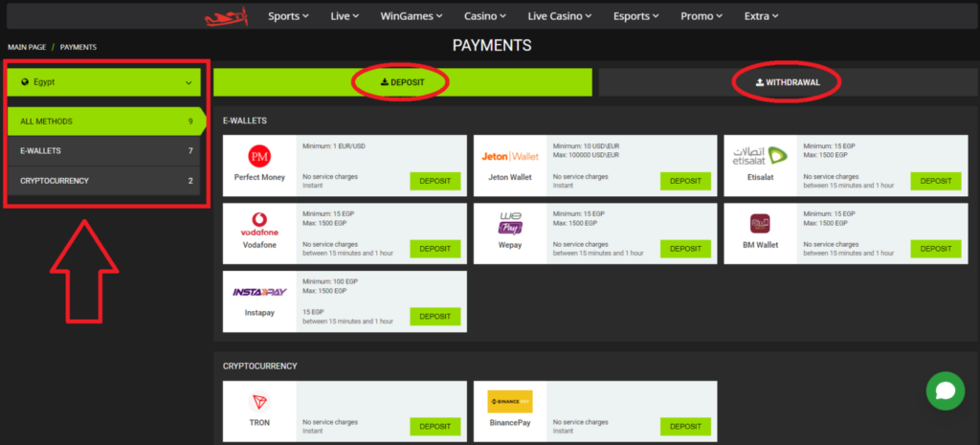
Task: Click the BM Wallet logo
Action: tap(760, 223)
